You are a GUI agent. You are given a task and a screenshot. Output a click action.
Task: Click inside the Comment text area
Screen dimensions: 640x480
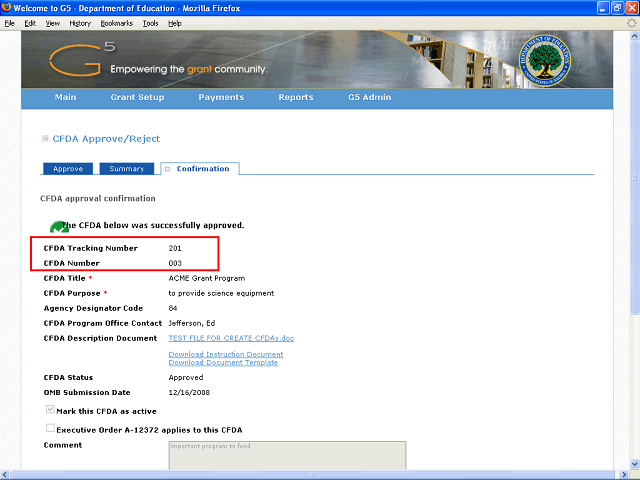[x=287, y=455]
